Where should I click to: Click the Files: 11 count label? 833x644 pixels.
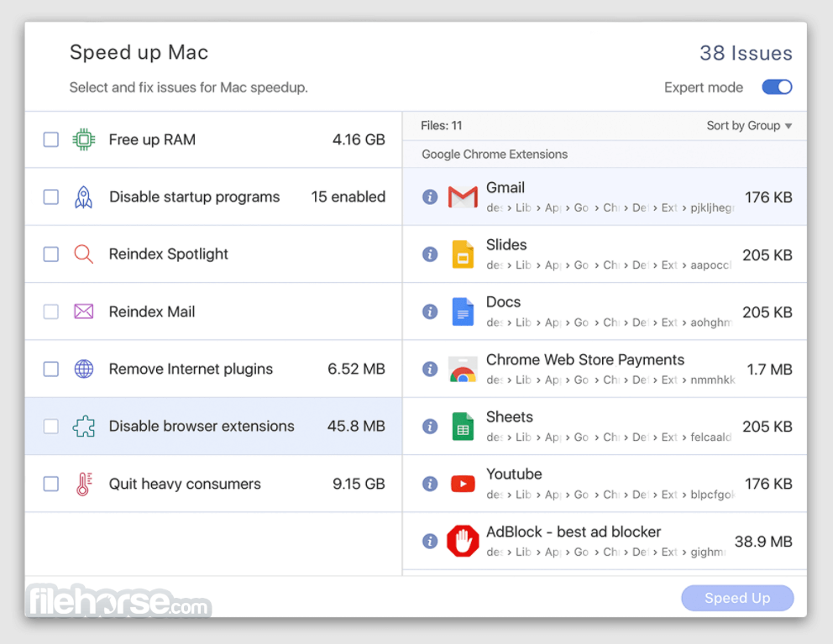(x=442, y=126)
